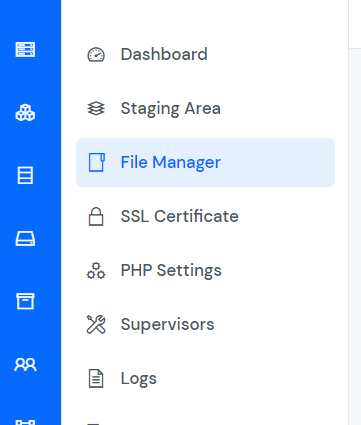Select File Manager menu item
The height and width of the screenshot is (425, 361).
(x=206, y=162)
